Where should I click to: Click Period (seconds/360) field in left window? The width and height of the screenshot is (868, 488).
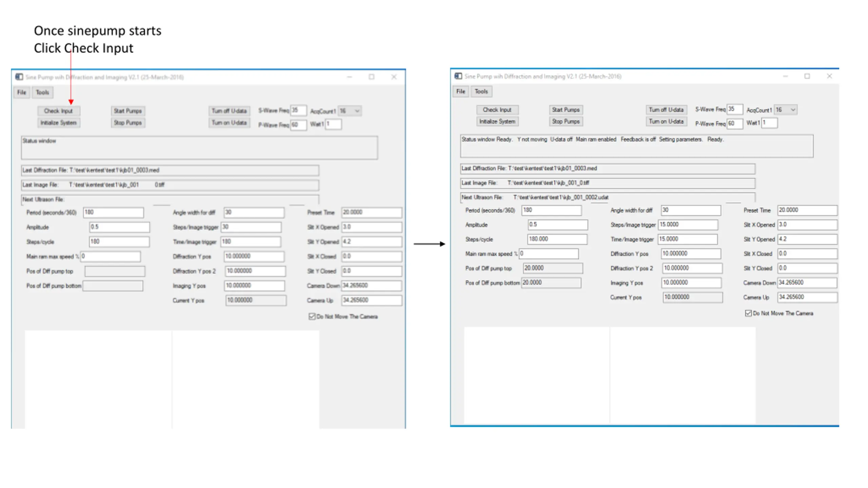tap(113, 212)
